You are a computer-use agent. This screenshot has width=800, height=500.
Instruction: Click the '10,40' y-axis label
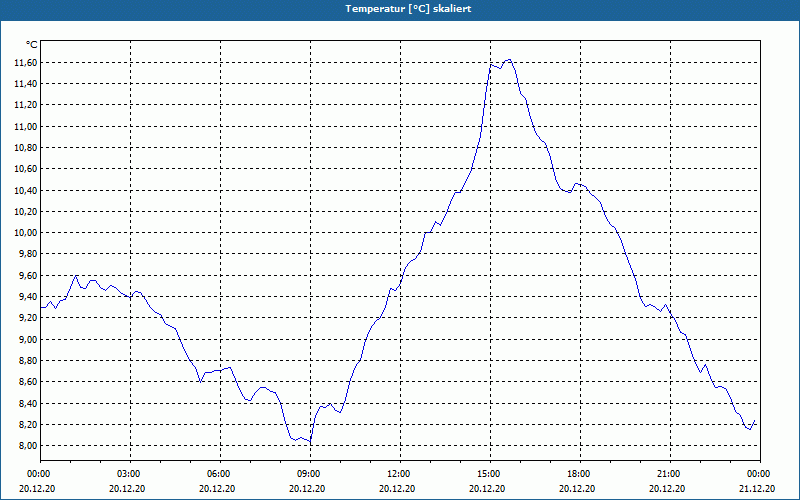pyautogui.click(x=26, y=190)
